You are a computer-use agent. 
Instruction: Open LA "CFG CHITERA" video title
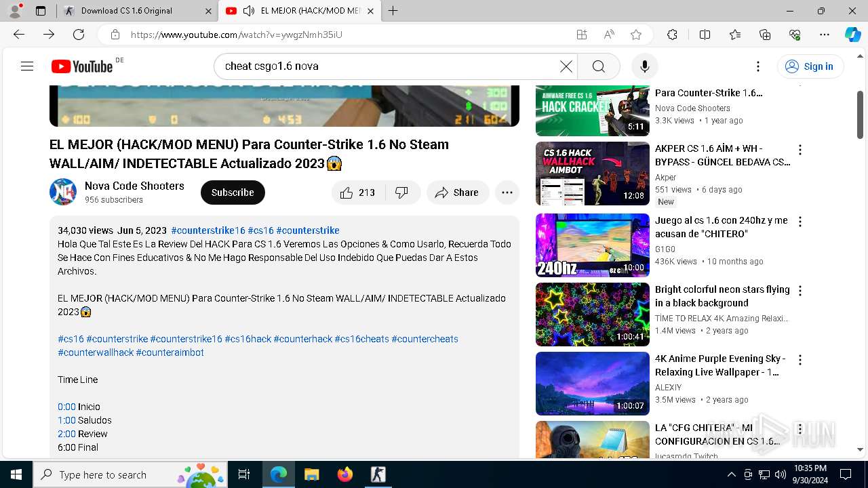coord(717,434)
